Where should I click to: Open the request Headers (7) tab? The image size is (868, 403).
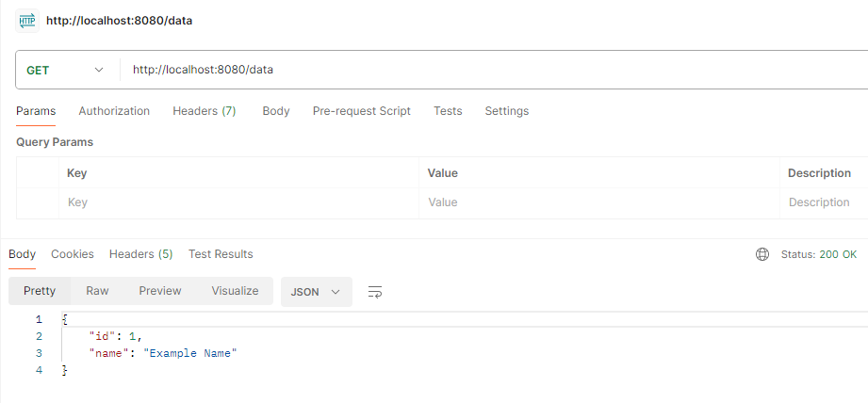[x=204, y=111]
